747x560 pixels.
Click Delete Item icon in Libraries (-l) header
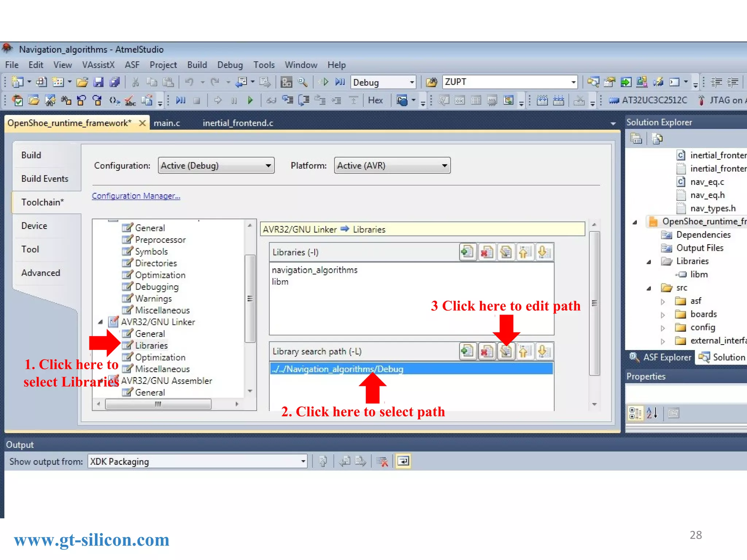click(487, 252)
